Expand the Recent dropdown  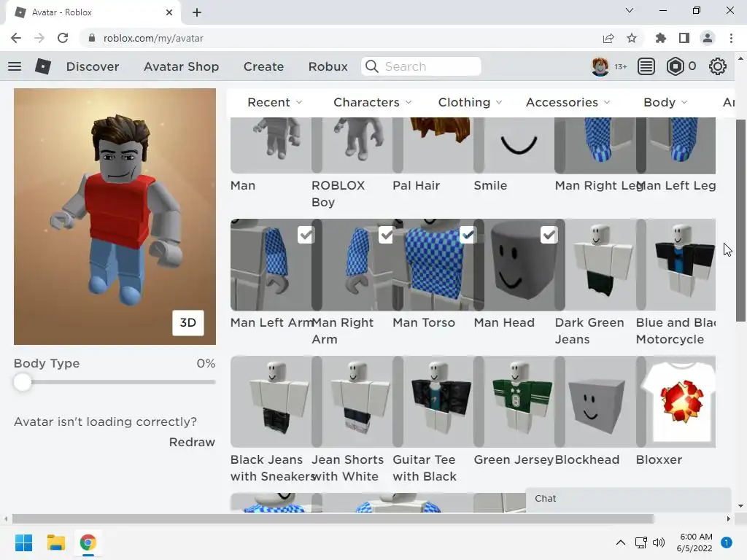[275, 102]
